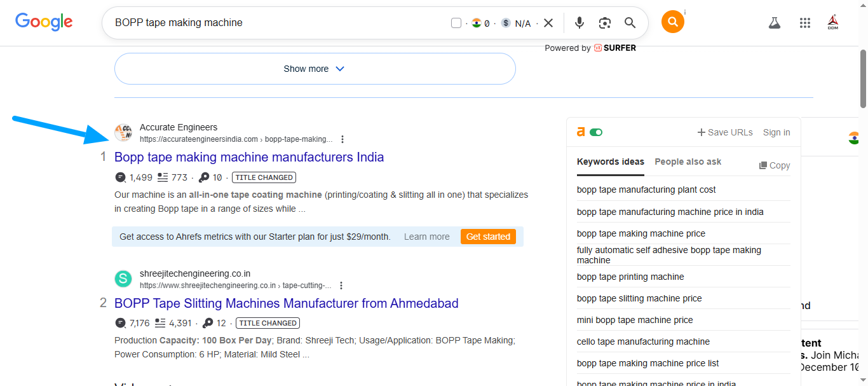The image size is (868, 386).
Task: Open three-dot menu for Accurate Engineers result
Action: pyautogui.click(x=342, y=139)
